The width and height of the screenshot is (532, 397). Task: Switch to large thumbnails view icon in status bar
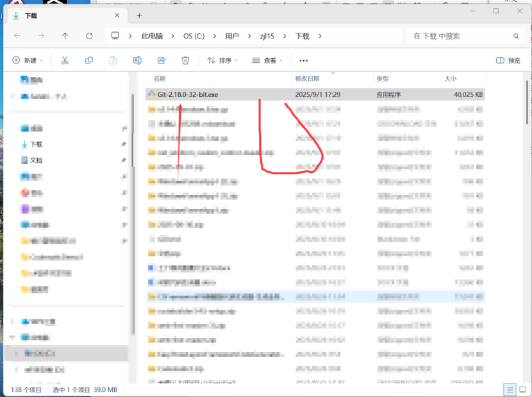click(x=523, y=389)
